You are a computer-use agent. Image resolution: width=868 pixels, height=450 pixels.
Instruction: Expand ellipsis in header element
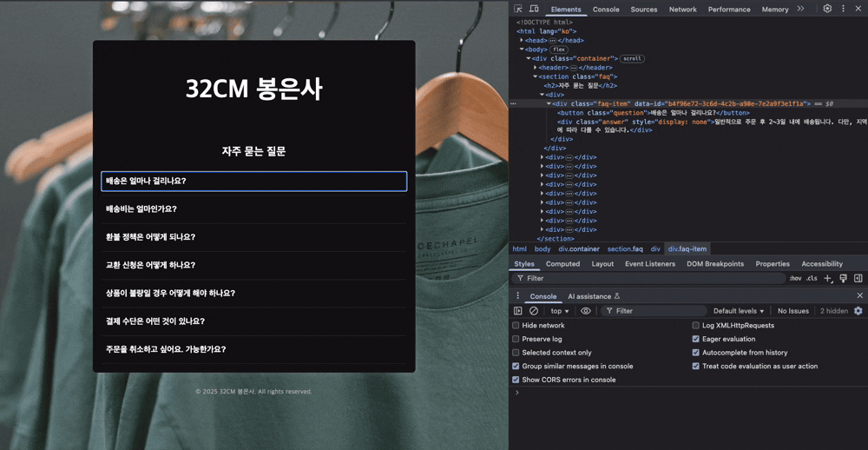point(573,68)
